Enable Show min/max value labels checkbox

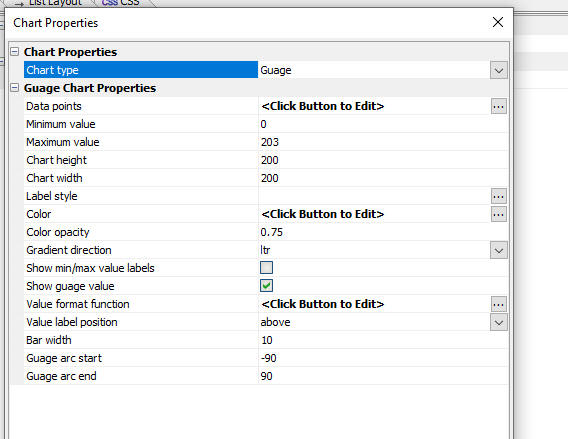click(x=266, y=268)
